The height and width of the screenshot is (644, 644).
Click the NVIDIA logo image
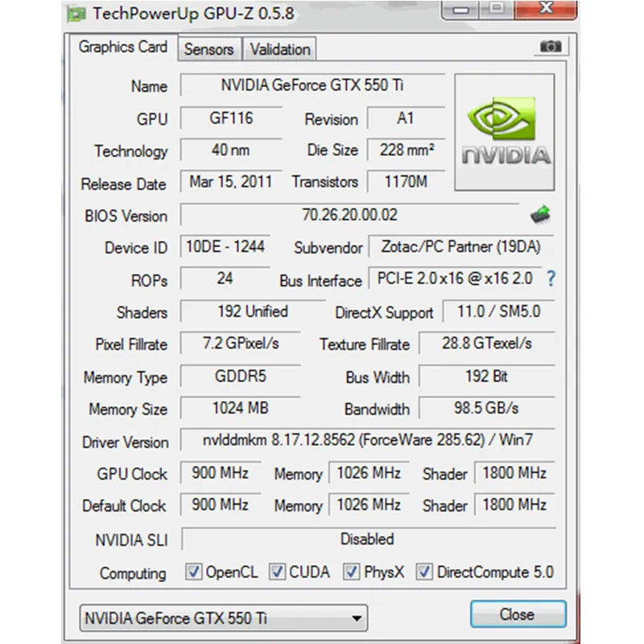[504, 131]
